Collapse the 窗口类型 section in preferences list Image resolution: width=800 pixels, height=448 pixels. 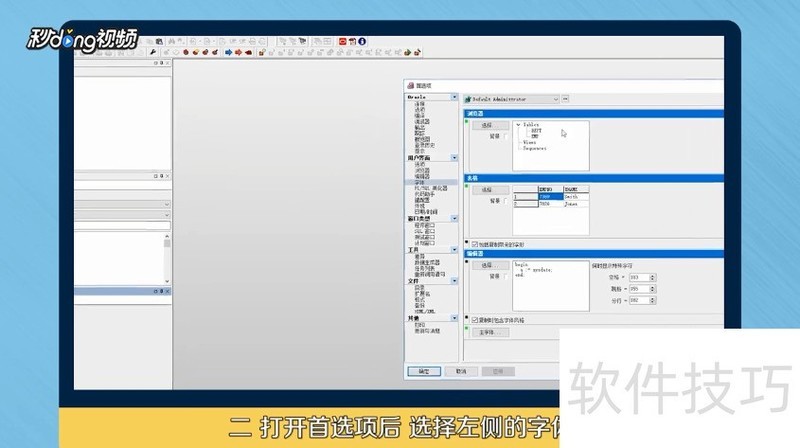click(x=454, y=218)
